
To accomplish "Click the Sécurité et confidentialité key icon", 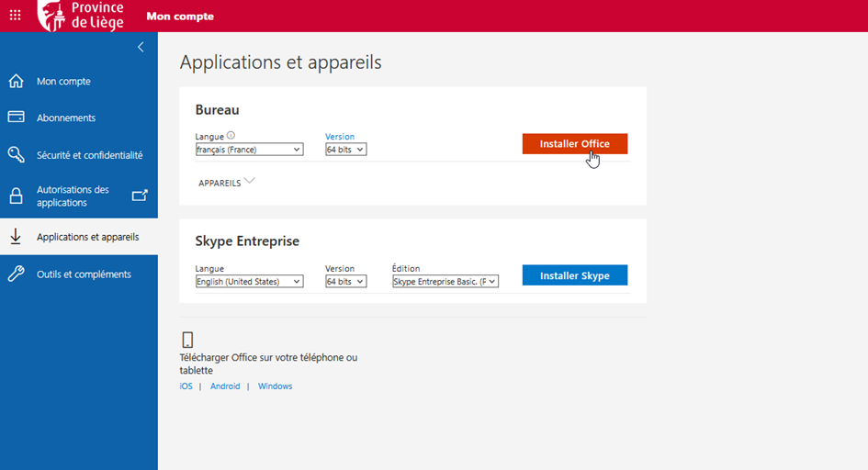I will [16, 155].
